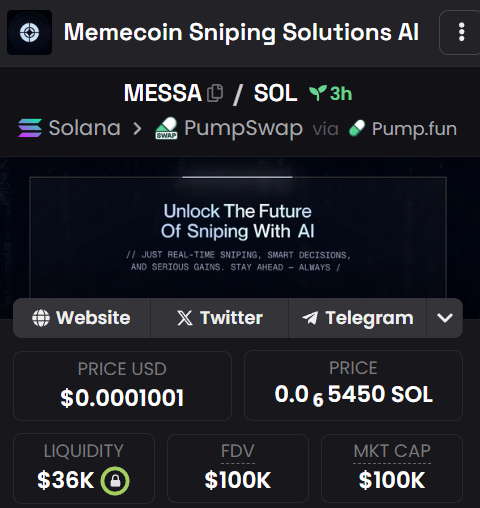Click the green liquidity lock icon

pos(115,481)
